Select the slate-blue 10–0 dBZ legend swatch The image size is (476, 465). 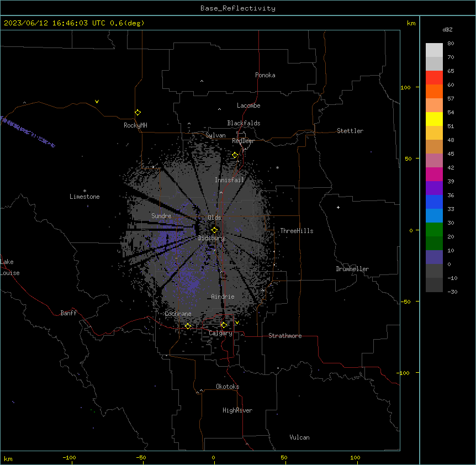pos(434,257)
